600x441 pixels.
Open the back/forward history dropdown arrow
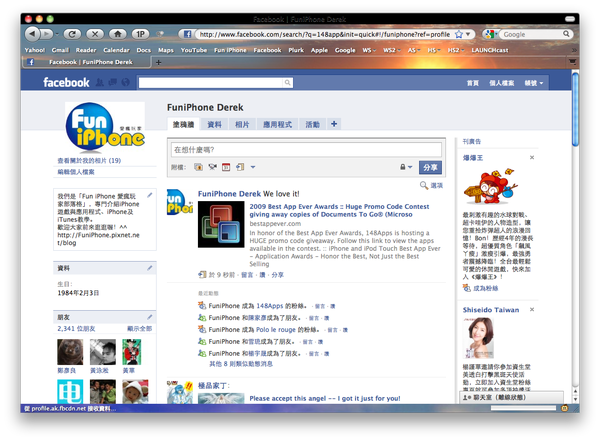57,34
